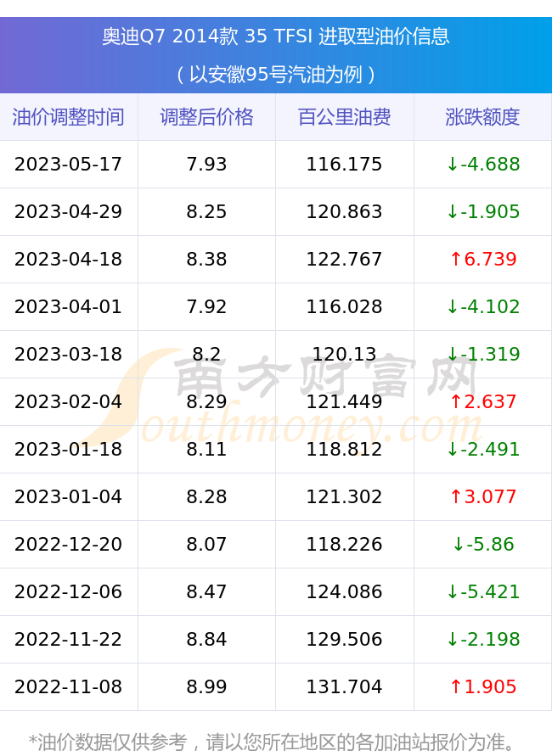The width and height of the screenshot is (552, 756).
Task: Click the change value ↓-5.86
Action: 483,545
